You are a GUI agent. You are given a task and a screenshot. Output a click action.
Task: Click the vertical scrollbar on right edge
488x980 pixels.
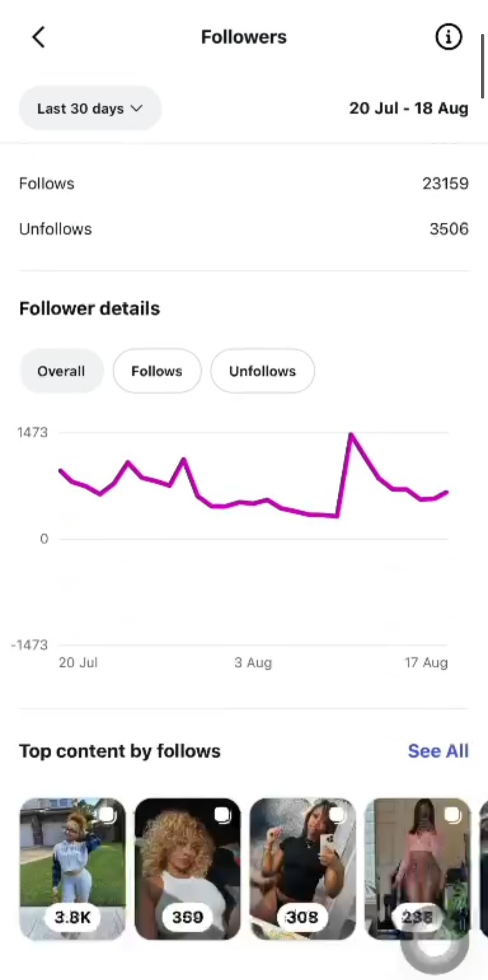pyautogui.click(x=483, y=66)
